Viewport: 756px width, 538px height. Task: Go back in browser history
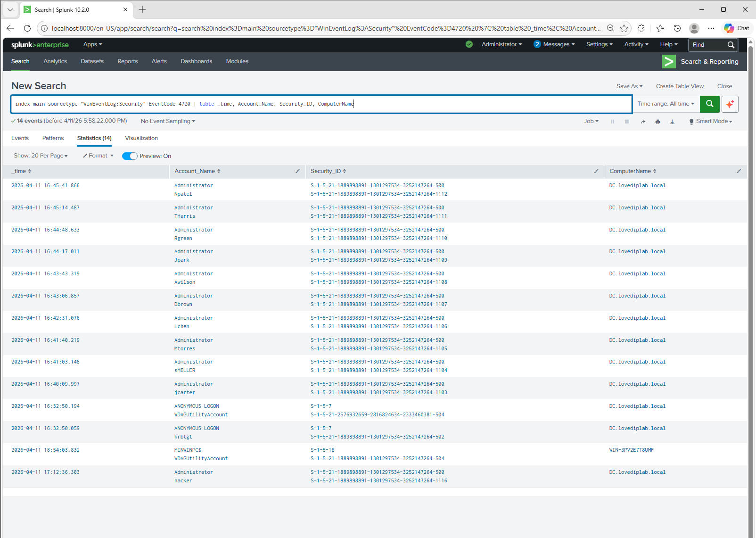click(x=10, y=28)
